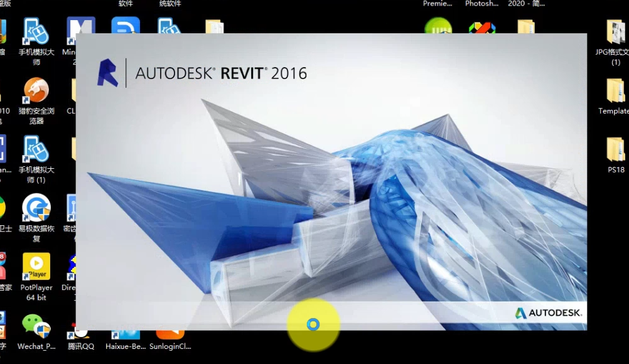Select the folder labeled CL
This screenshot has width=629, height=364.
pos(72,97)
